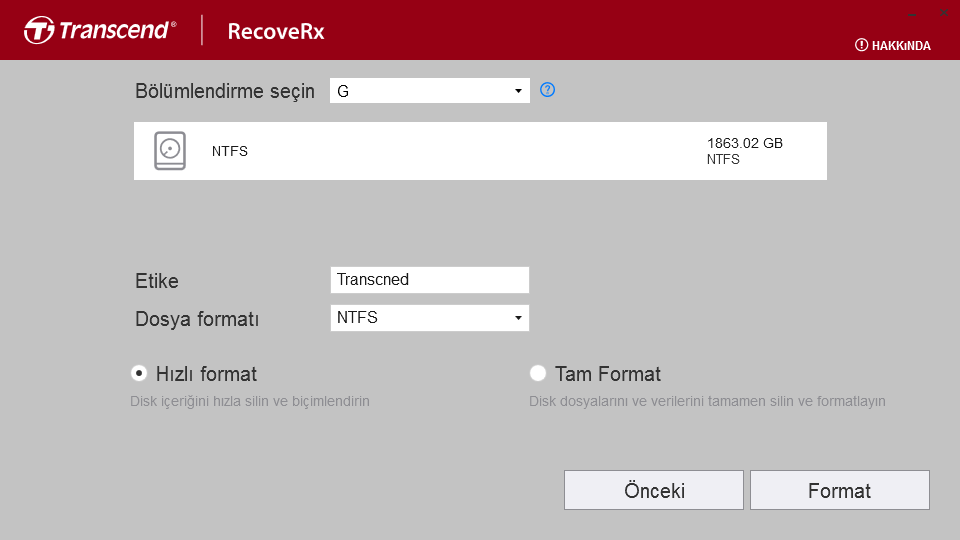Click the Format button
The width and height of the screenshot is (960, 540).
point(840,490)
